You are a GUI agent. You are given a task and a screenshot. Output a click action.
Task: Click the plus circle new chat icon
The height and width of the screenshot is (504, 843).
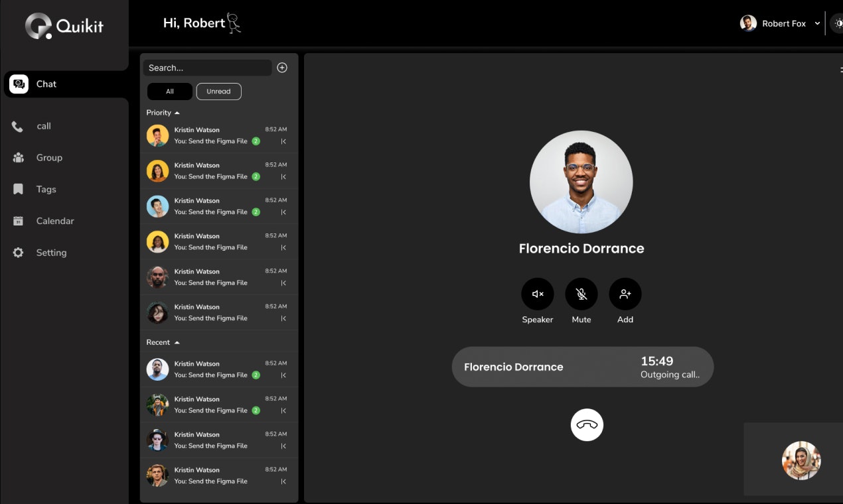pyautogui.click(x=282, y=68)
